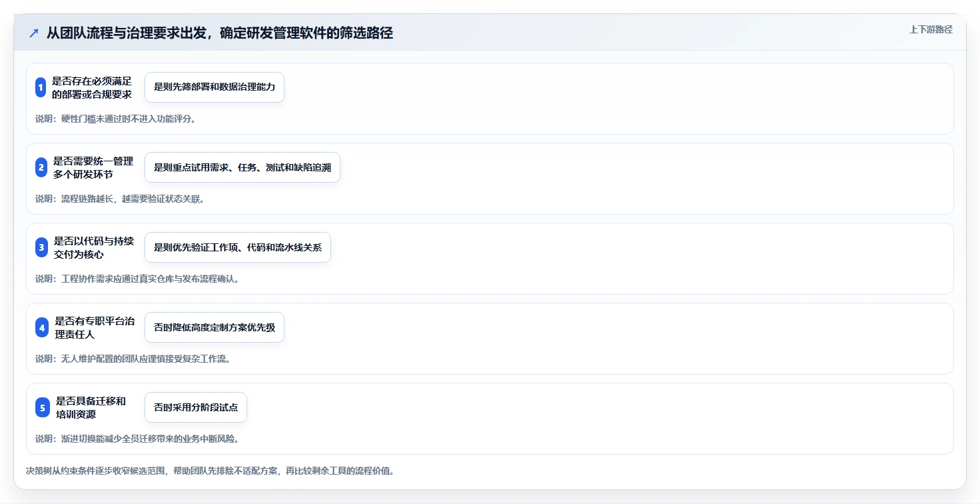Click question text 是否需要统一管理多个研发环节
This screenshot has height=504, width=980.
pos(93,167)
